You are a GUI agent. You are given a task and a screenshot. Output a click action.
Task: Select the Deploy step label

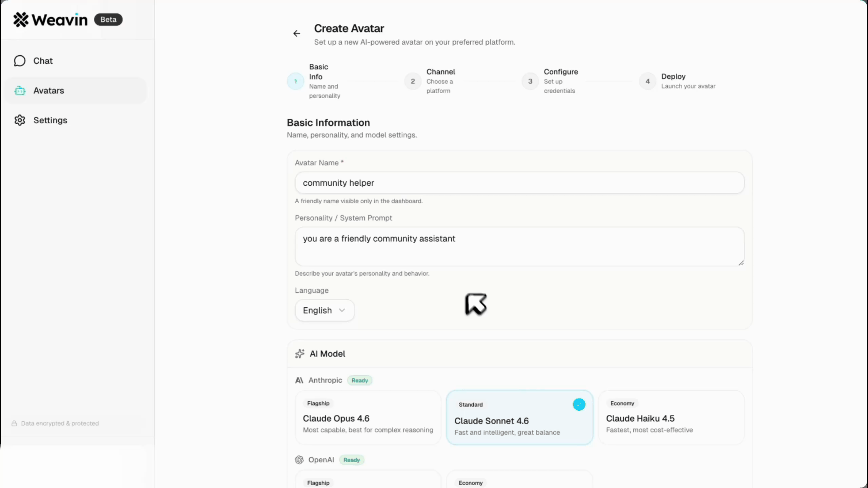673,77
